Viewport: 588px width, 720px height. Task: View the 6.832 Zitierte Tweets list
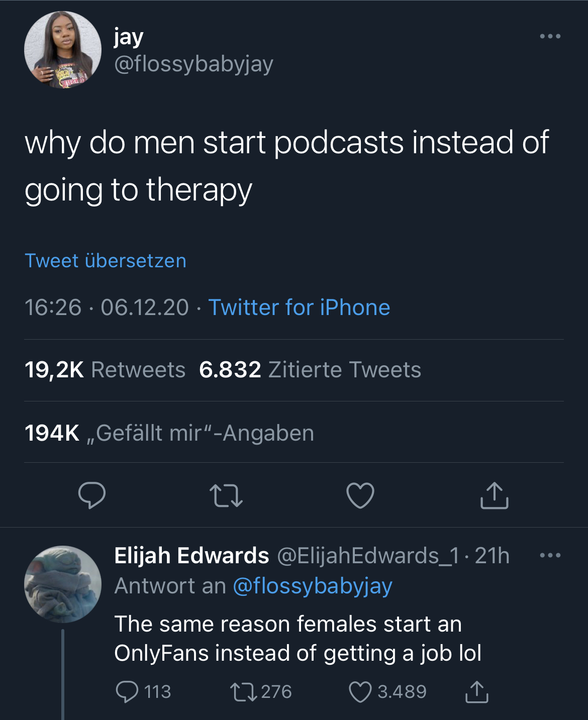(310, 370)
